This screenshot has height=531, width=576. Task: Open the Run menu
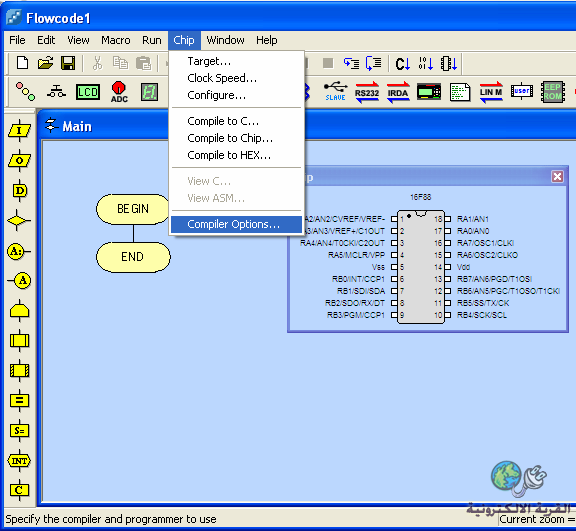pos(152,40)
